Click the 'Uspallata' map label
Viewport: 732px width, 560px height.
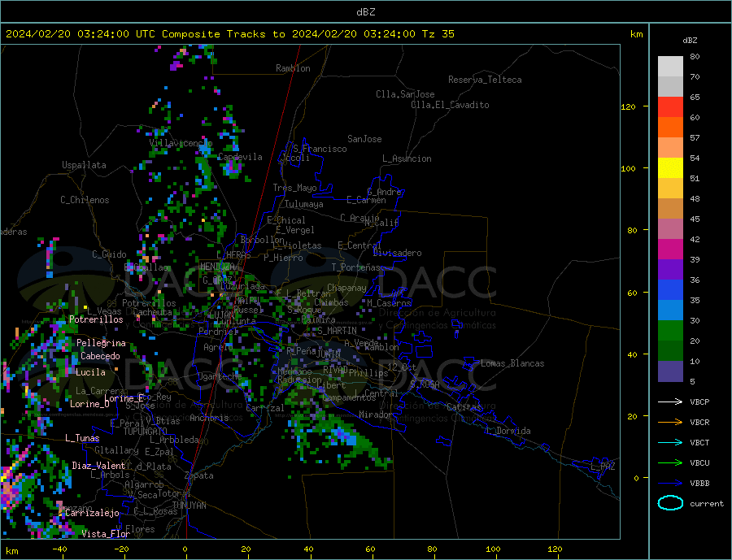tap(84, 165)
